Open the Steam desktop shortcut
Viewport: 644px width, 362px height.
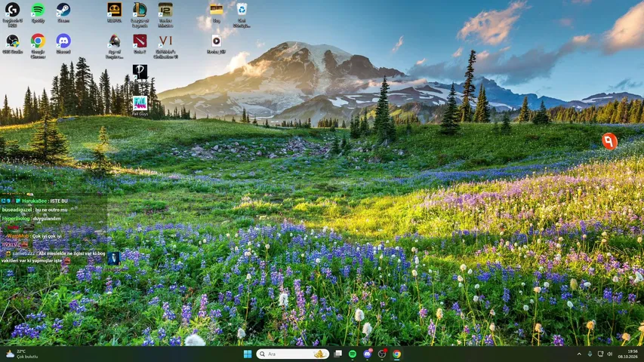(63, 12)
